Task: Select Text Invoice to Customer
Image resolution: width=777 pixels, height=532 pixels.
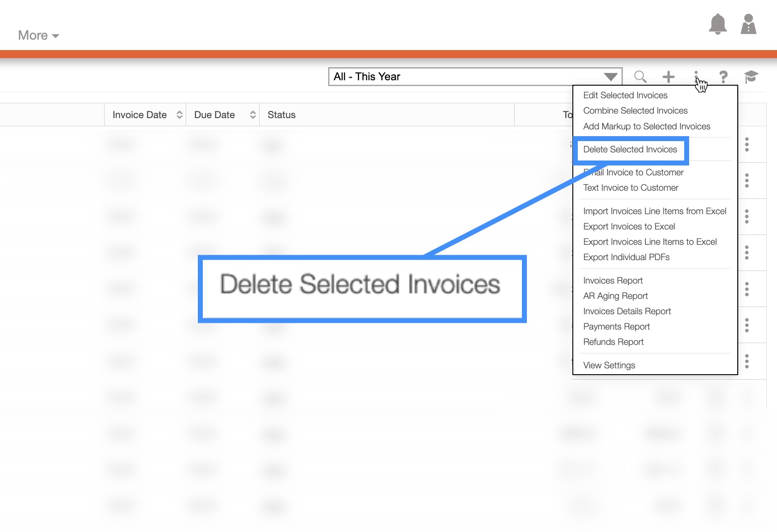Action: pos(631,188)
